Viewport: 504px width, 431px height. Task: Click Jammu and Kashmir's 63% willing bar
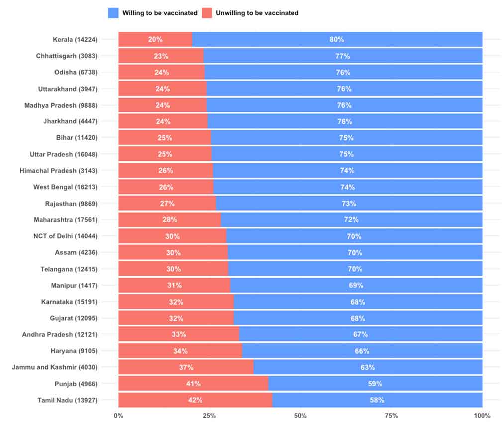(x=368, y=367)
